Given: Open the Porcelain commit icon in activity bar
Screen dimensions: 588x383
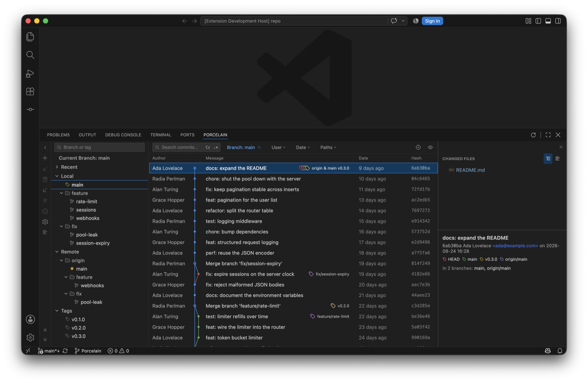Looking at the screenshot, I should point(30,109).
